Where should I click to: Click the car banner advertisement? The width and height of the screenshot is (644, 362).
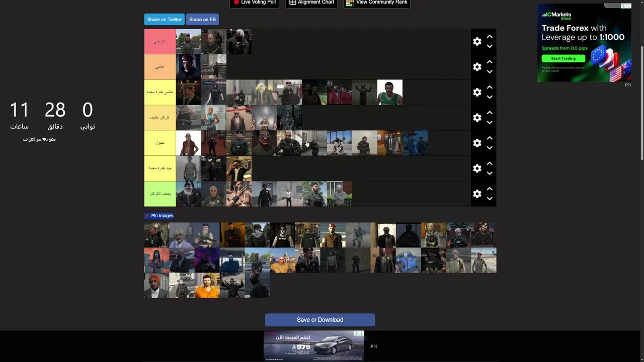tap(314, 346)
